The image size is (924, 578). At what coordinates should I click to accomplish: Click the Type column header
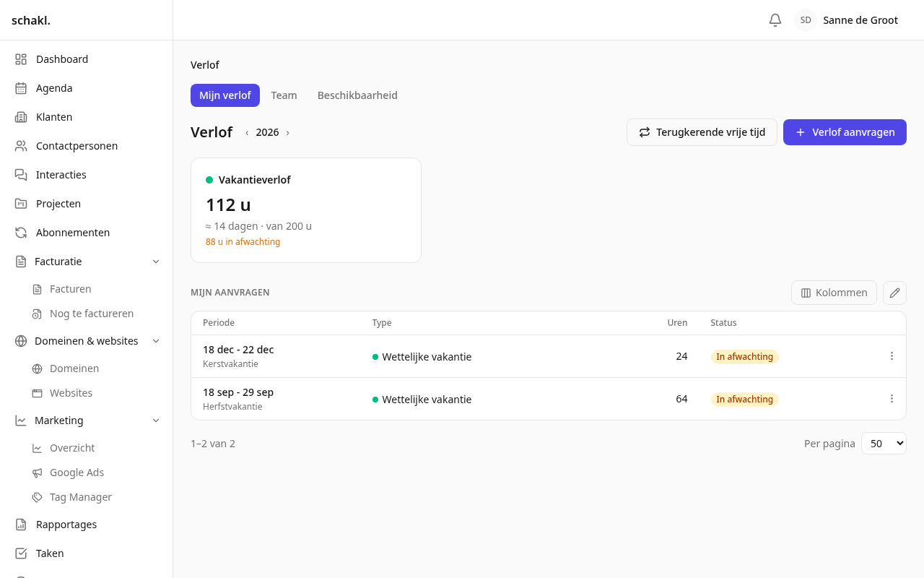coord(382,323)
